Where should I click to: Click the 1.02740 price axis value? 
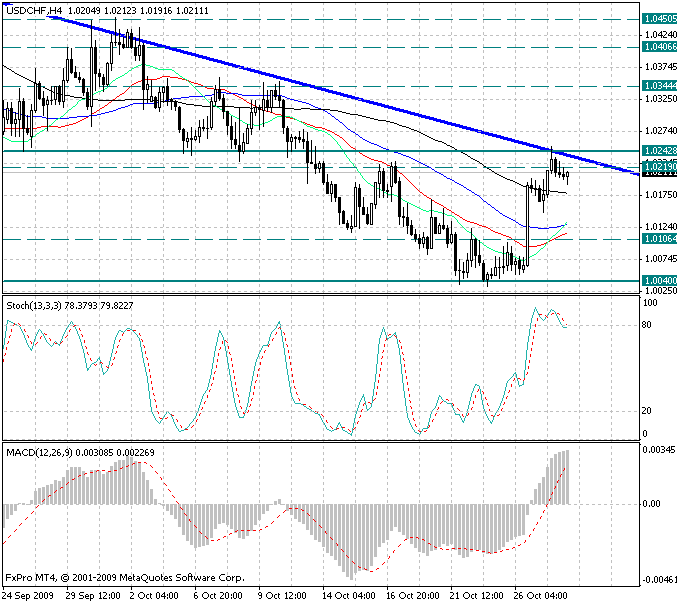(661, 131)
